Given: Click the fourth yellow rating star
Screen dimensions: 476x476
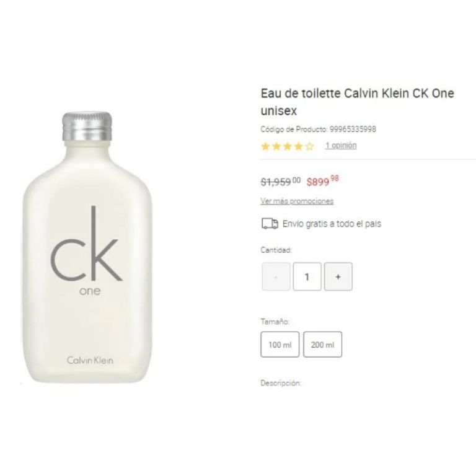Looking at the screenshot, I should [x=298, y=147].
